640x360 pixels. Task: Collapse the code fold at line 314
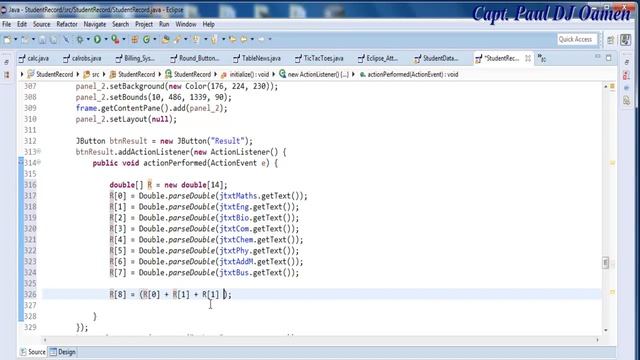tap(39, 162)
